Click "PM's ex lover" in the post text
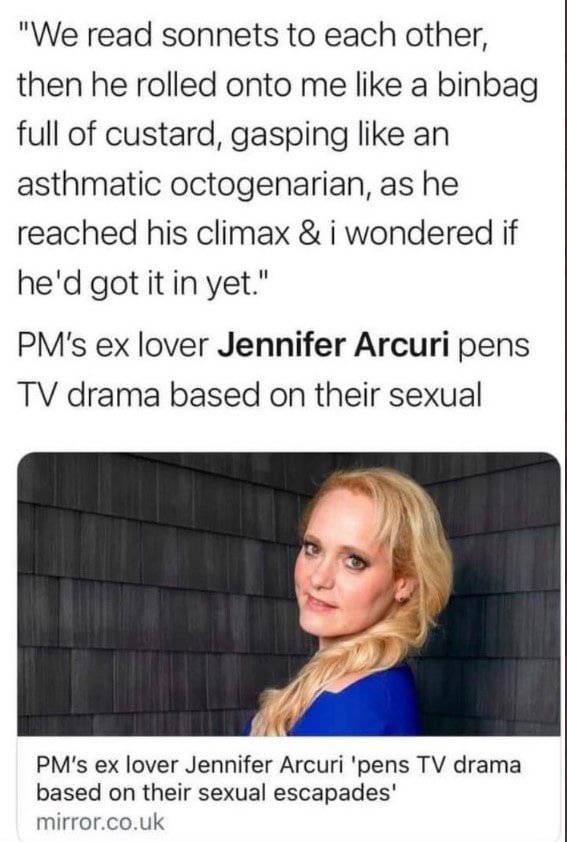 [x=113, y=345]
